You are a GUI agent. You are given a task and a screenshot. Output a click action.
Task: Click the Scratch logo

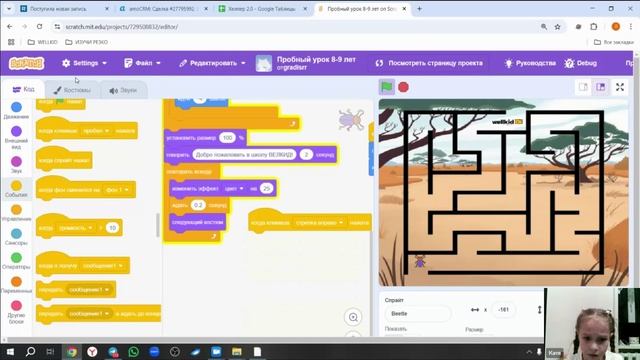[x=27, y=63]
